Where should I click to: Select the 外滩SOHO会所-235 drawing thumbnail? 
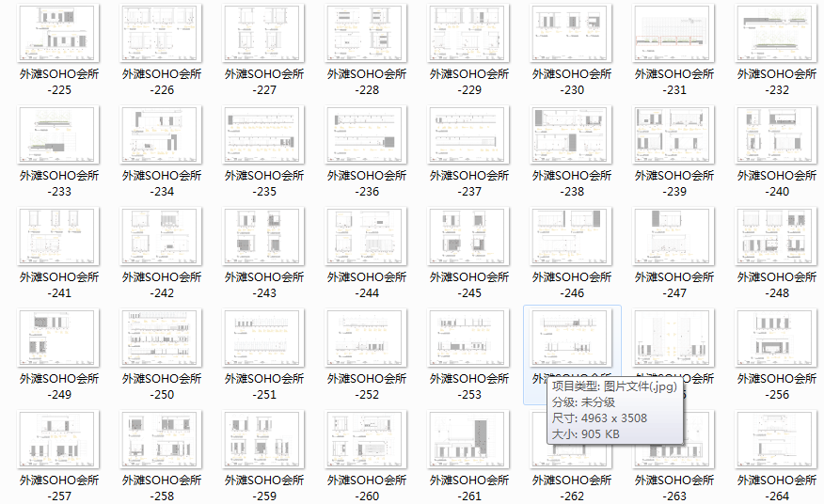click(263, 134)
